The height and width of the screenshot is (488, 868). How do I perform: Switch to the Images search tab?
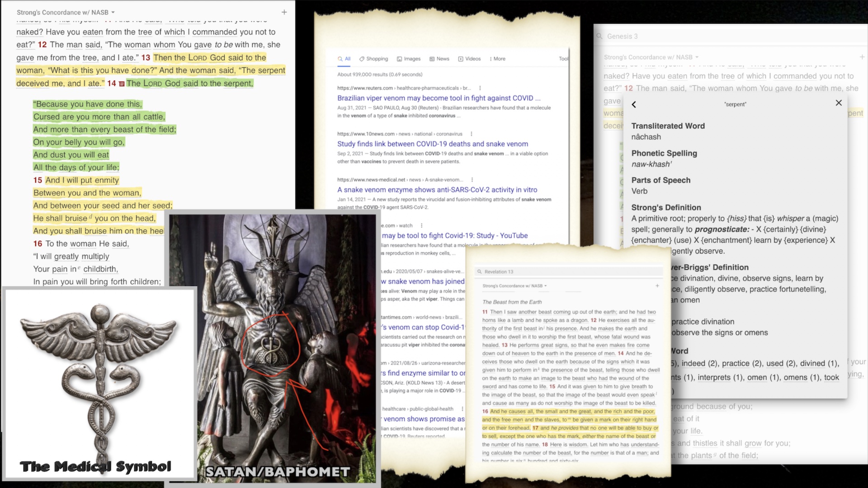409,59
